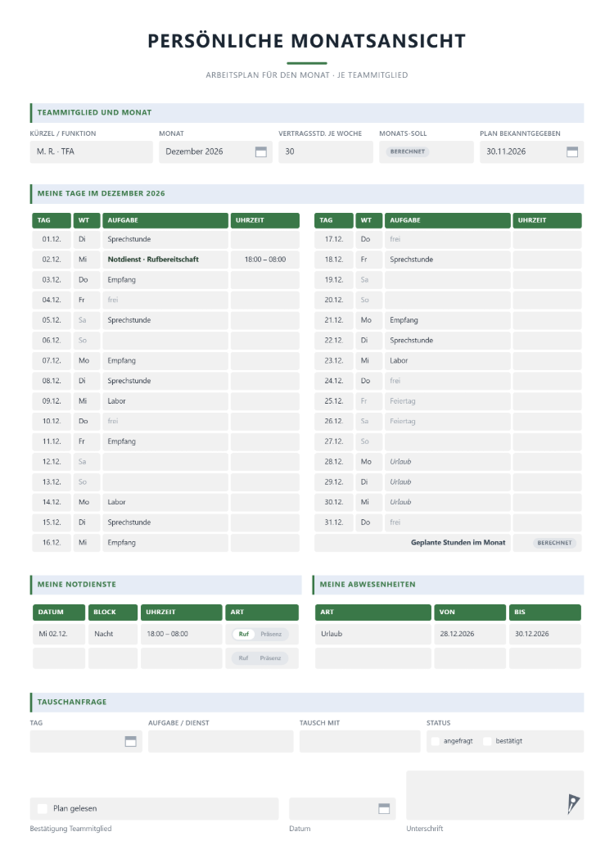
Task: Select Präsenz for Mi 02.12. Notdienst
Action: coord(271,634)
